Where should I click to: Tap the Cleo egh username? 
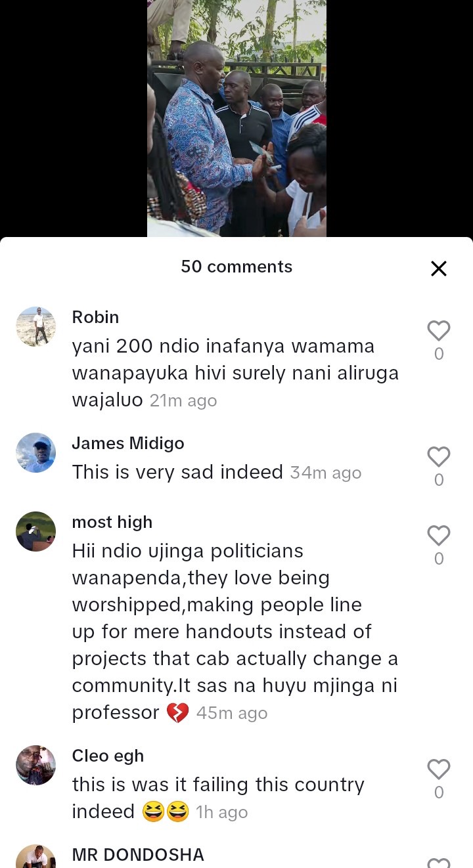click(x=108, y=756)
